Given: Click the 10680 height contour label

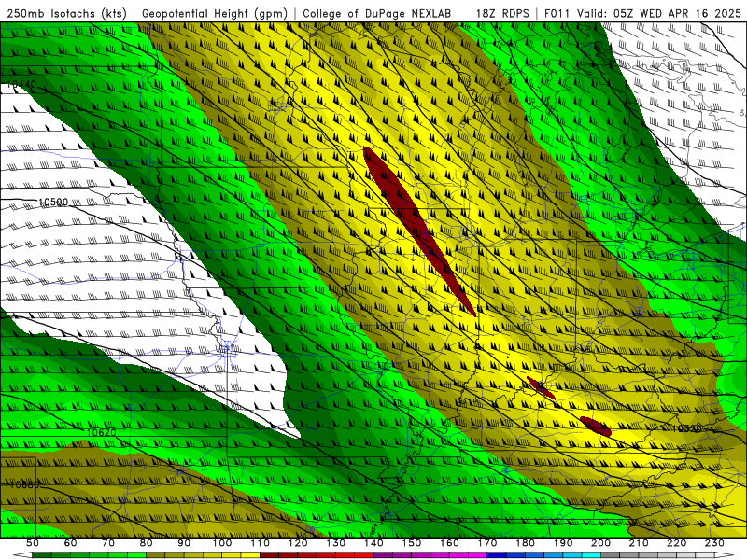Looking at the screenshot, I should pyautogui.click(x=25, y=484).
